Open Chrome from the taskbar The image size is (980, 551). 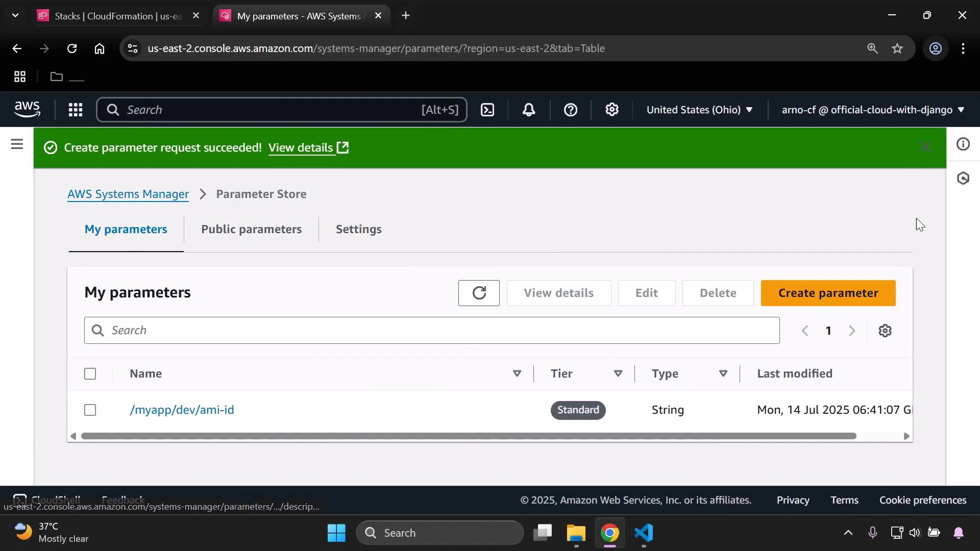click(610, 533)
